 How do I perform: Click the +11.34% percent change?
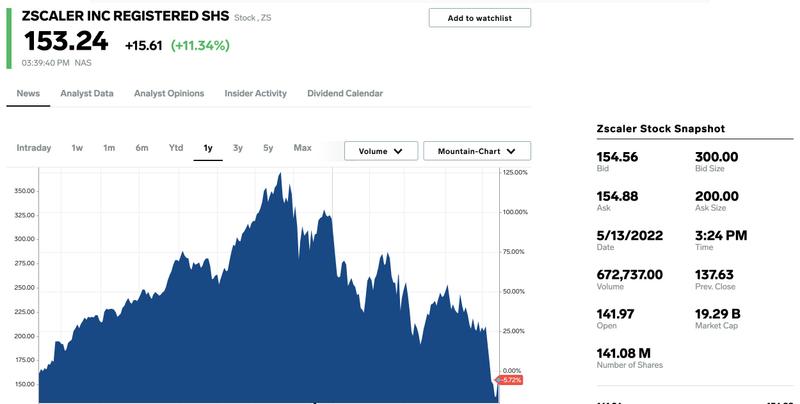pos(200,45)
